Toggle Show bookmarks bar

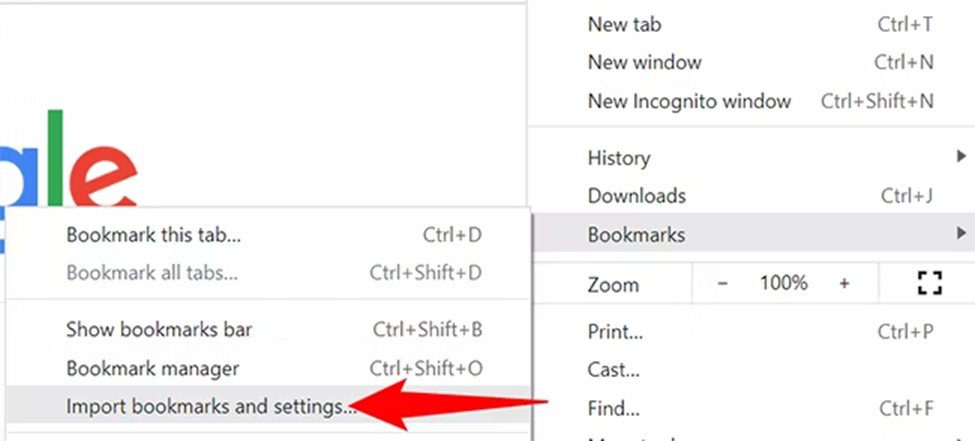tap(159, 329)
